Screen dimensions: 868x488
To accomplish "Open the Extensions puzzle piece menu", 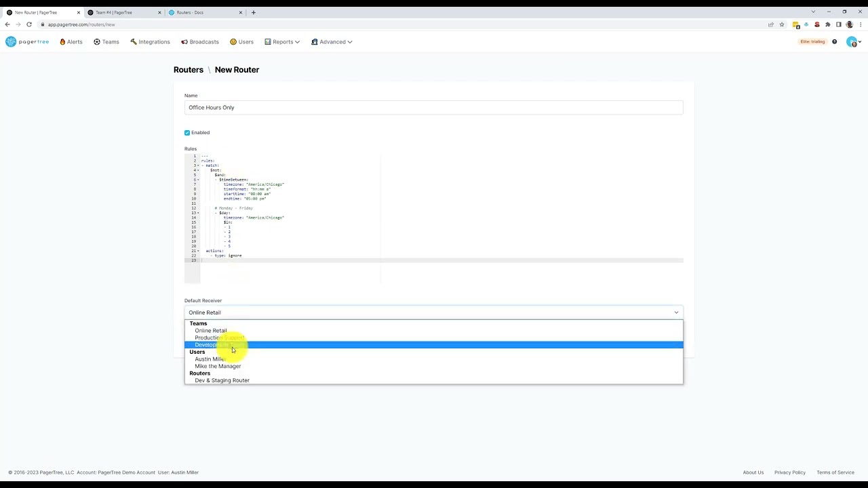I will click(828, 24).
